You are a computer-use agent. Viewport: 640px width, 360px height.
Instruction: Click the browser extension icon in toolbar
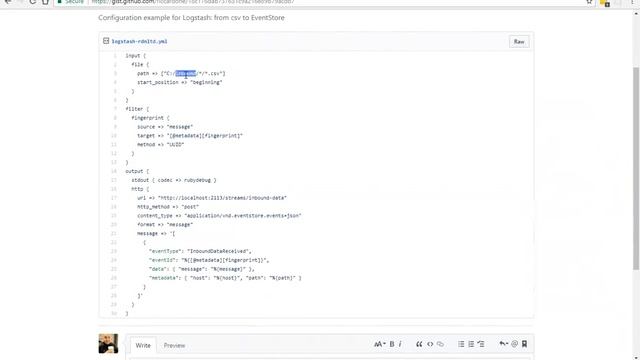(x=605, y=2)
